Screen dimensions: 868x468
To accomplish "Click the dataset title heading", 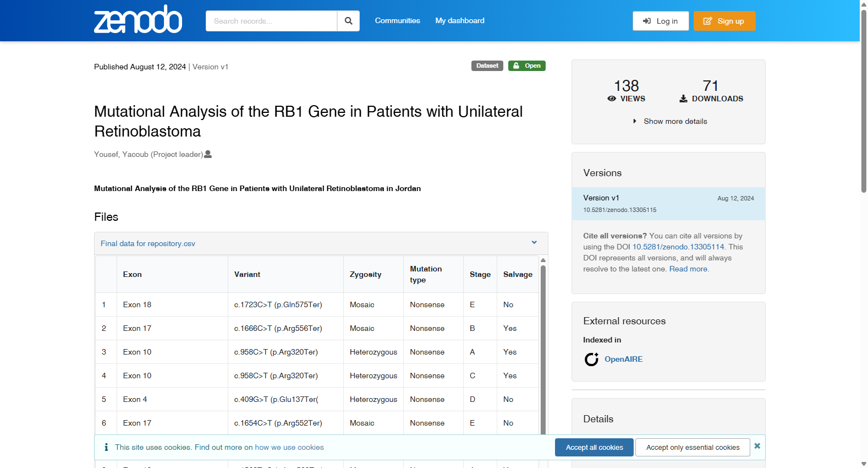I will click(x=309, y=121).
